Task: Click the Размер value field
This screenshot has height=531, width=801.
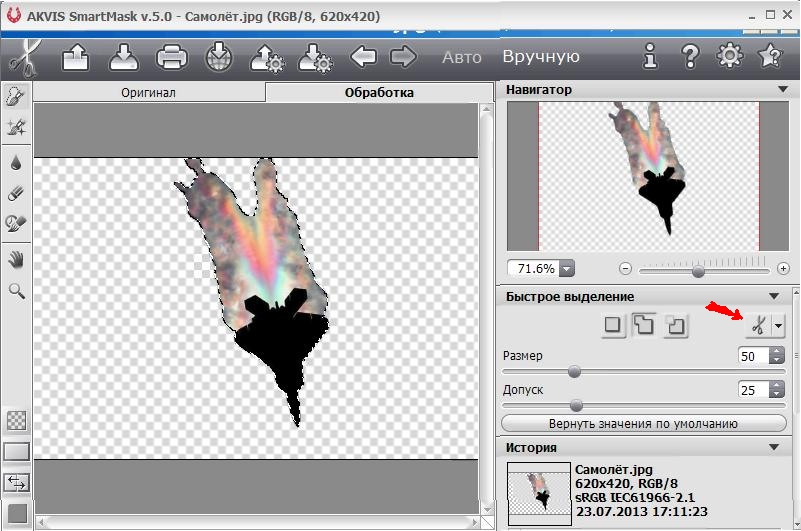Action: click(753, 356)
